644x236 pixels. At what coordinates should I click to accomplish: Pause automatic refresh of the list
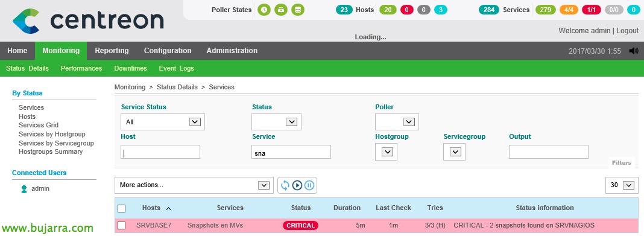309,185
